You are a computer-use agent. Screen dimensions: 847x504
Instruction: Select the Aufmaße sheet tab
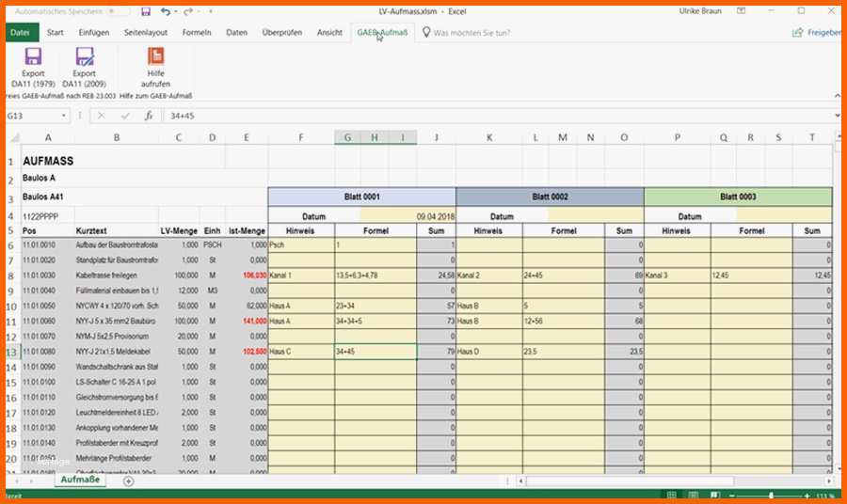click(80, 480)
